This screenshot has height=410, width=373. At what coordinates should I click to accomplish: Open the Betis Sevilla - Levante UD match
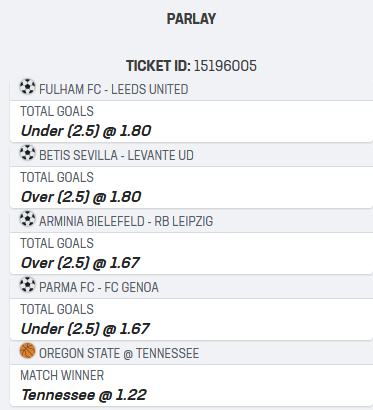(x=116, y=155)
